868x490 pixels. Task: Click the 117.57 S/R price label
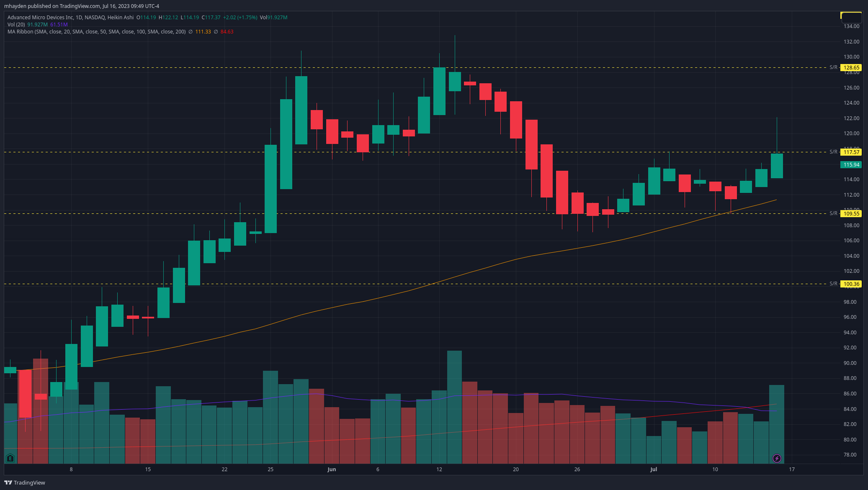[851, 152]
